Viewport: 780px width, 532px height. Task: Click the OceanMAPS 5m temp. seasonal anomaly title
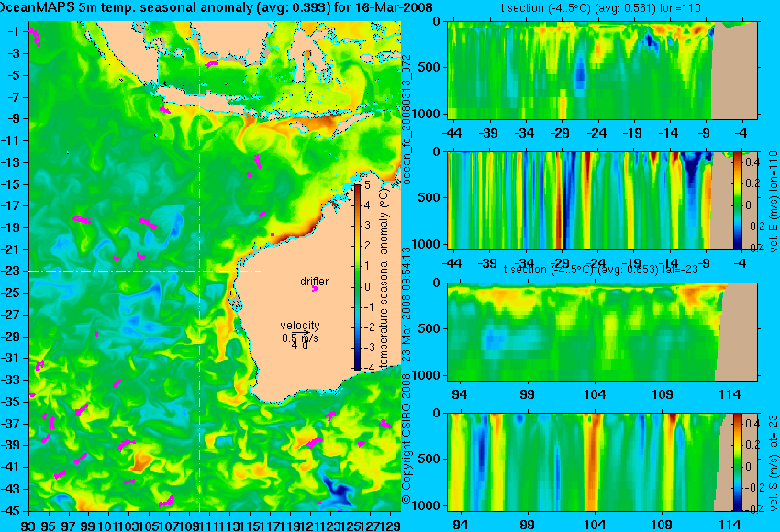[x=216, y=7]
